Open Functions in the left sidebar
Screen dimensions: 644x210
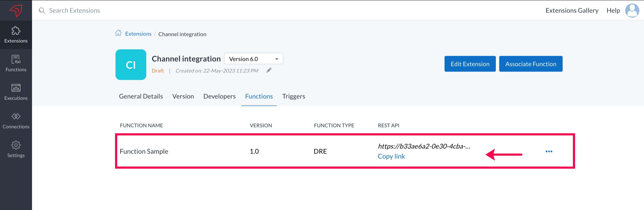point(16,64)
